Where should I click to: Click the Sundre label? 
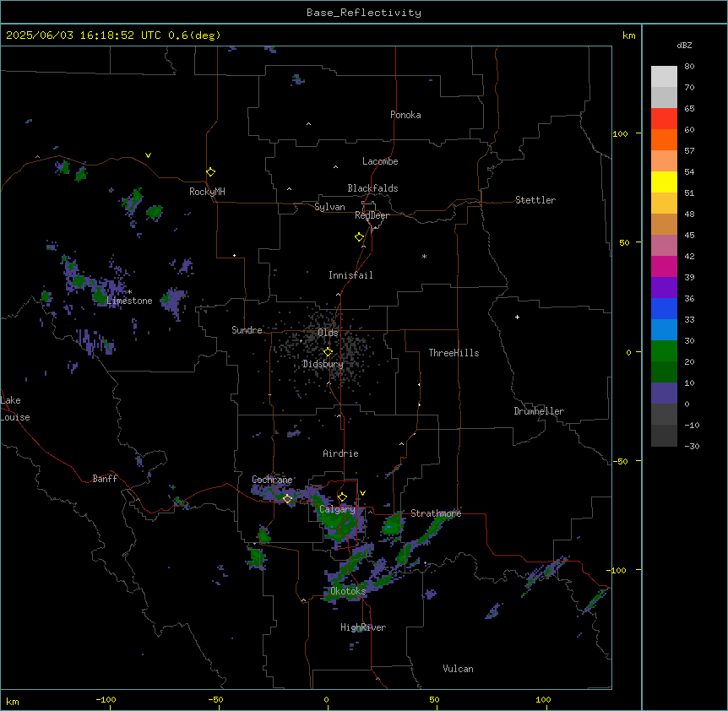(x=247, y=330)
